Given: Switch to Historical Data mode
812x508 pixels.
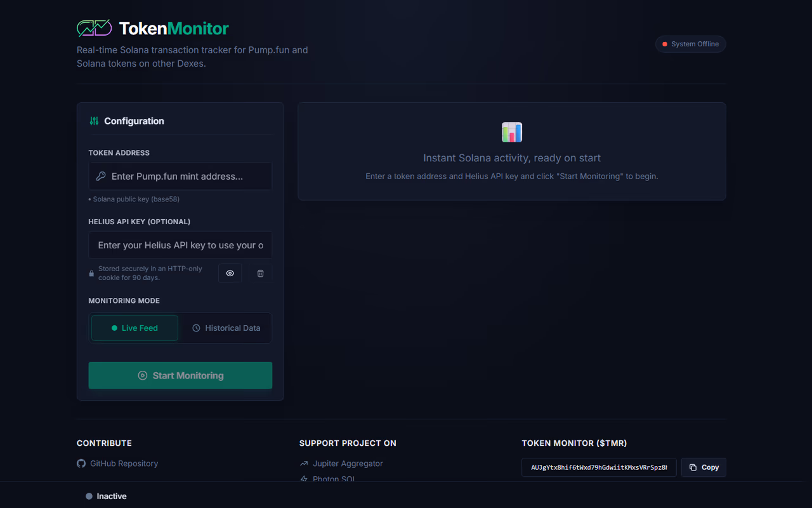Looking at the screenshot, I should 226,328.
